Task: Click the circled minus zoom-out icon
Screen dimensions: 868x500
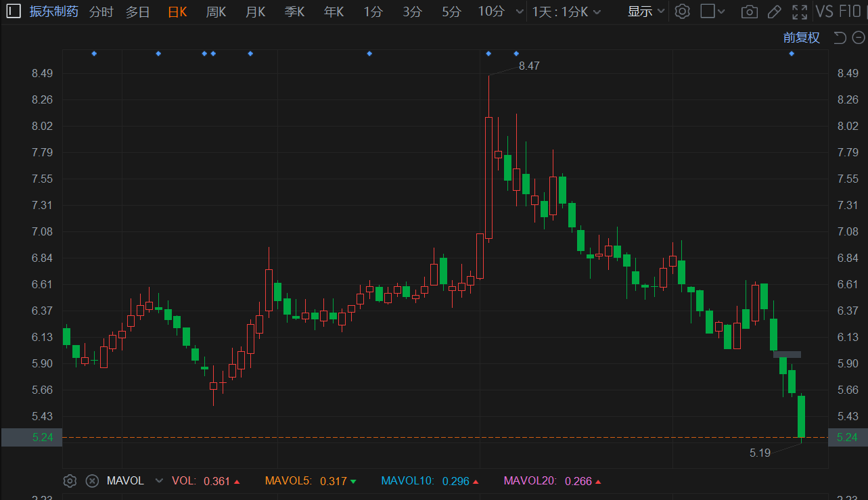Action: point(857,38)
